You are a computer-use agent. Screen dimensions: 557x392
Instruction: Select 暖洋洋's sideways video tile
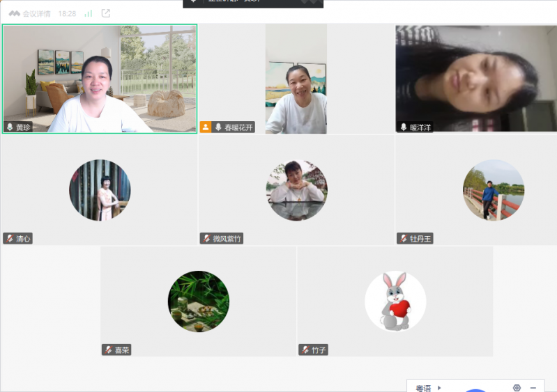click(x=475, y=78)
